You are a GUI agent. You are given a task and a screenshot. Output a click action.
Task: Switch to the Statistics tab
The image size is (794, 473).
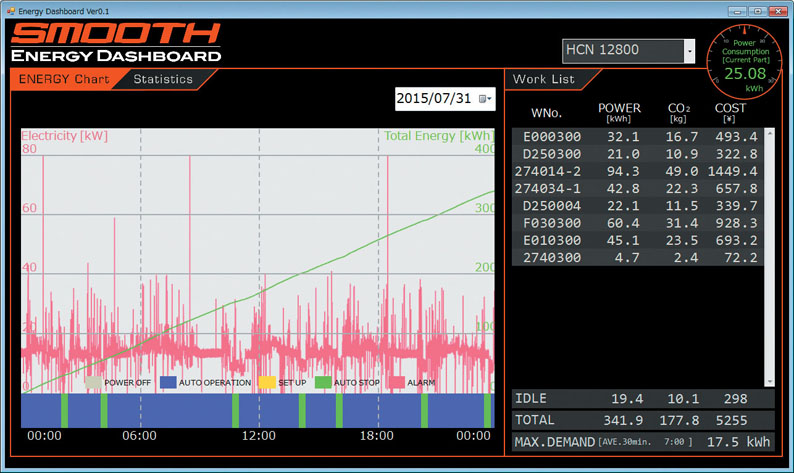point(163,79)
